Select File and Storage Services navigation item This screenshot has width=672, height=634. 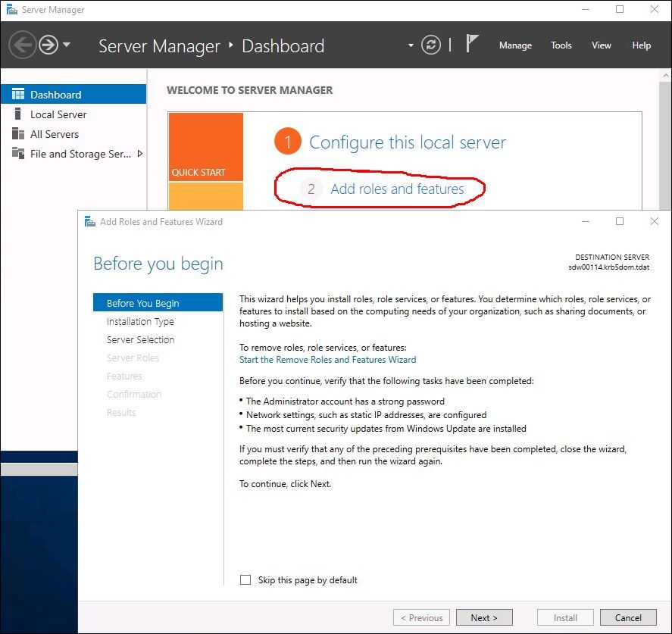point(73,154)
